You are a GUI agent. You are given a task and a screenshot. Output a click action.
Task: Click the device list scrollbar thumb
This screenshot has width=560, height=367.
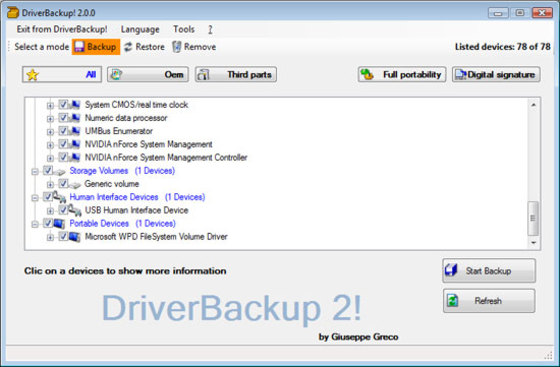(x=533, y=218)
